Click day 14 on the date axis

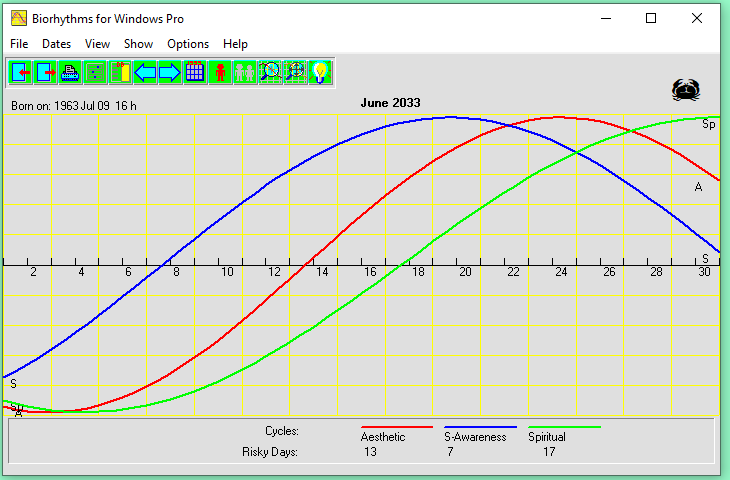coord(322,272)
